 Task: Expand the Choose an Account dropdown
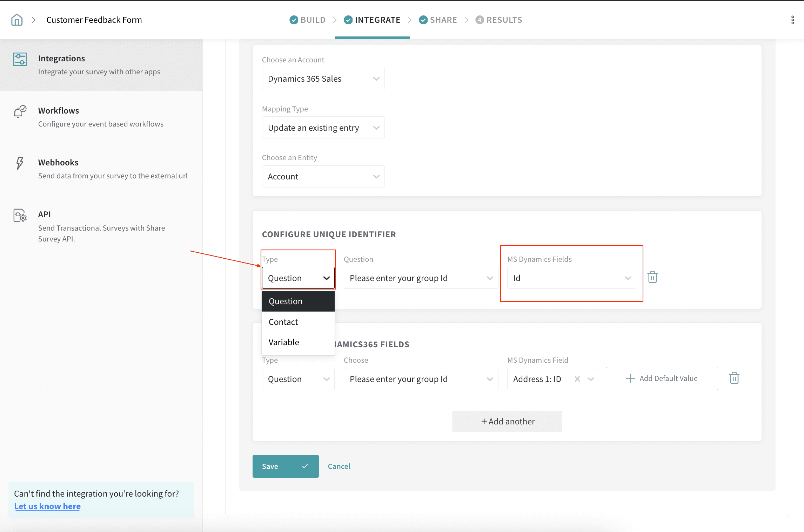pyautogui.click(x=323, y=79)
